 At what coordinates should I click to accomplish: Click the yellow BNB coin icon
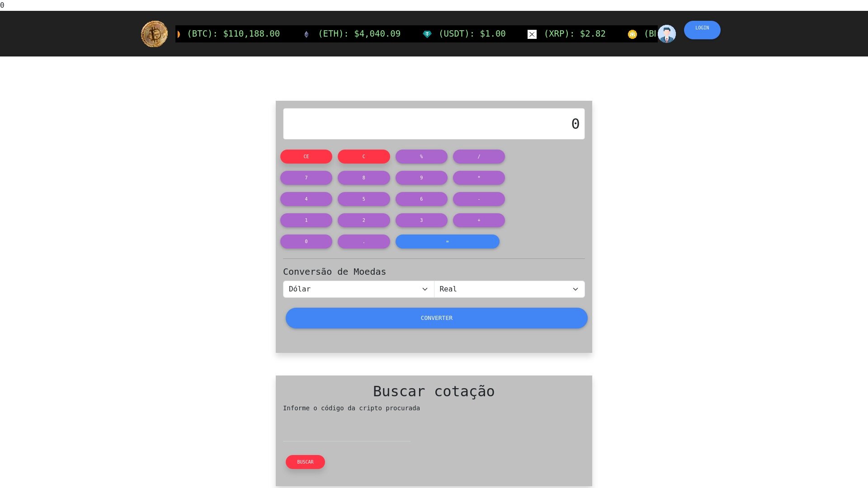pos(632,34)
